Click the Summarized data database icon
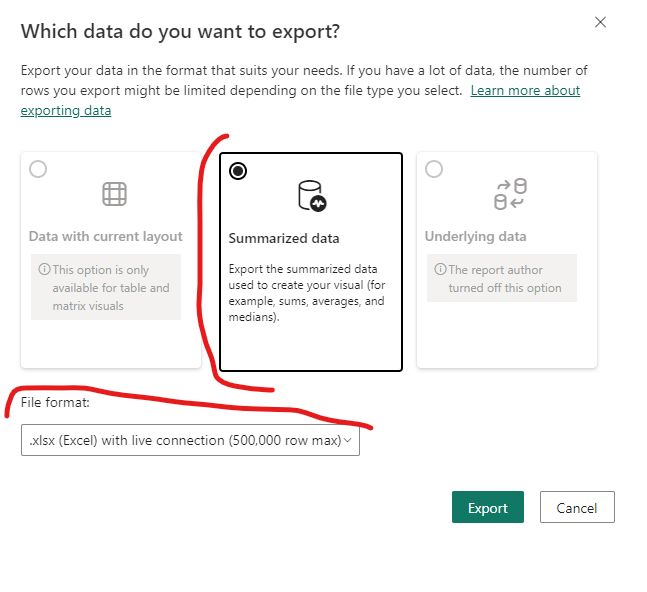 pyautogui.click(x=312, y=196)
